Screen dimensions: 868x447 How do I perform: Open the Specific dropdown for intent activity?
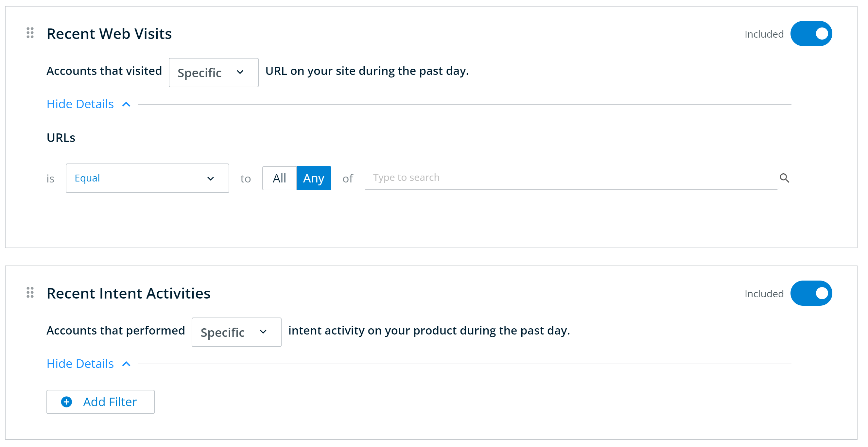(x=236, y=332)
